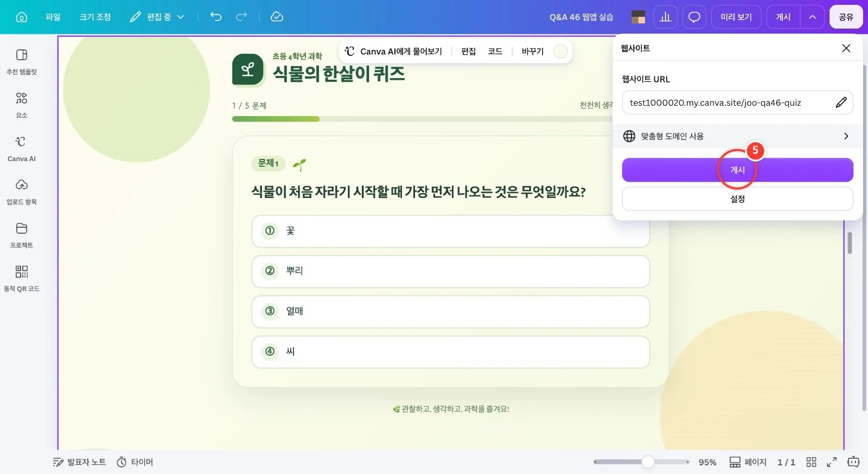Select answer option ③ 열매
This screenshot has height=474, width=868.
point(451,311)
